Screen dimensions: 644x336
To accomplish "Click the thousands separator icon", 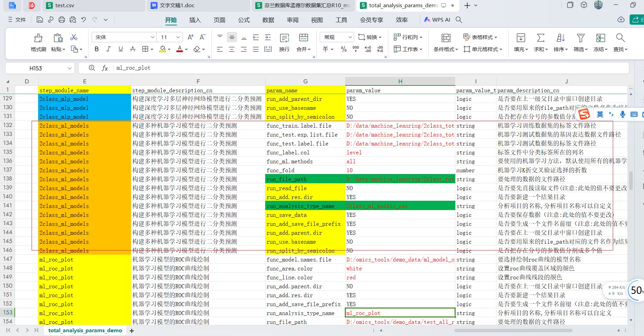I will [356, 49].
